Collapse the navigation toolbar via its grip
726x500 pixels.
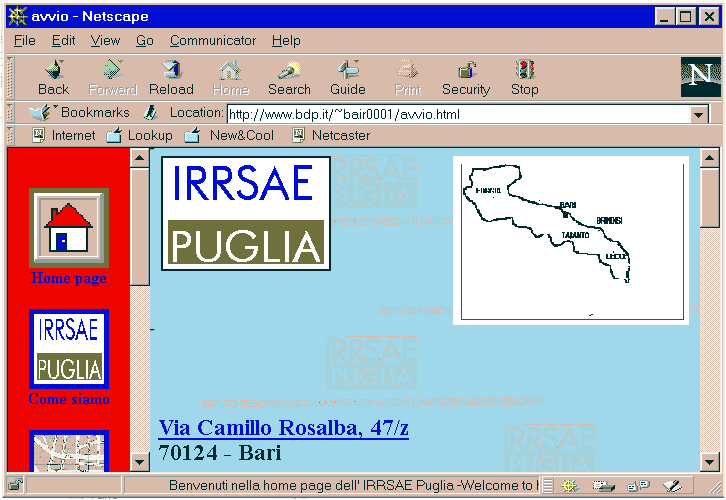[10, 77]
